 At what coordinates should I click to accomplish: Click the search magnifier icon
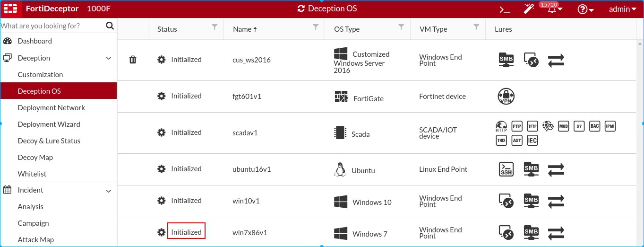click(110, 26)
